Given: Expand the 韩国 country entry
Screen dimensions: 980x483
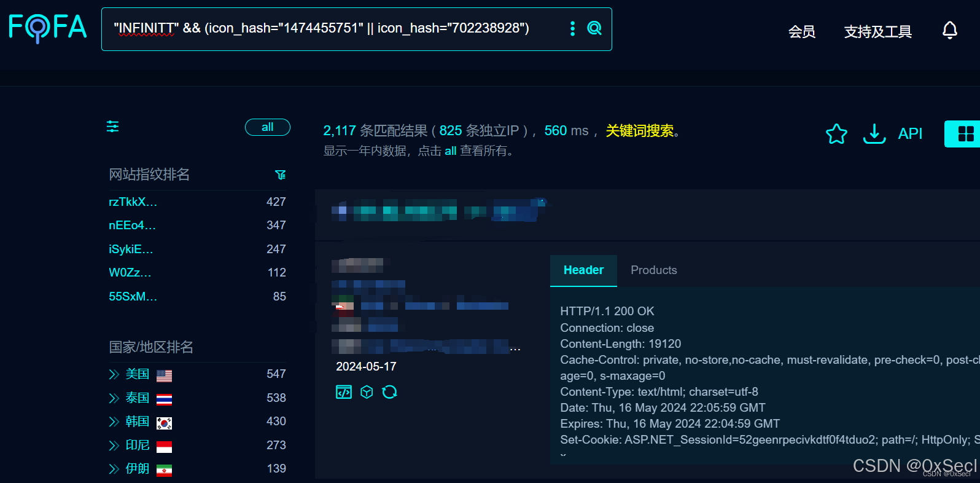Looking at the screenshot, I should pos(114,422).
